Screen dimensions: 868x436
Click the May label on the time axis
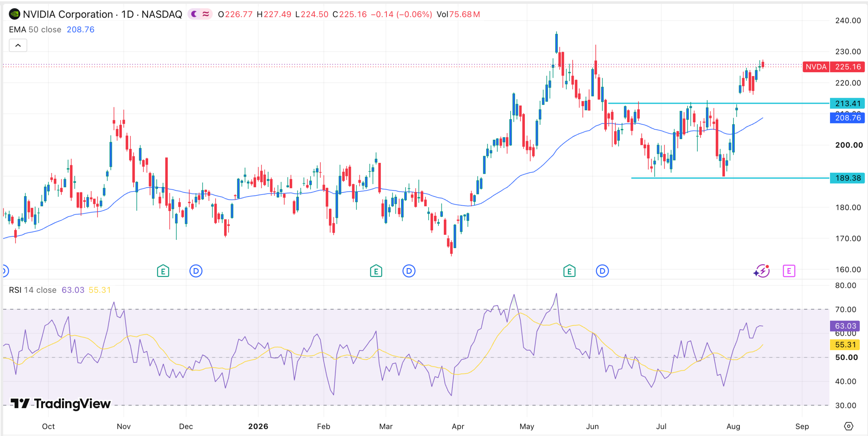pyautogui.click(x=527, y=426)
